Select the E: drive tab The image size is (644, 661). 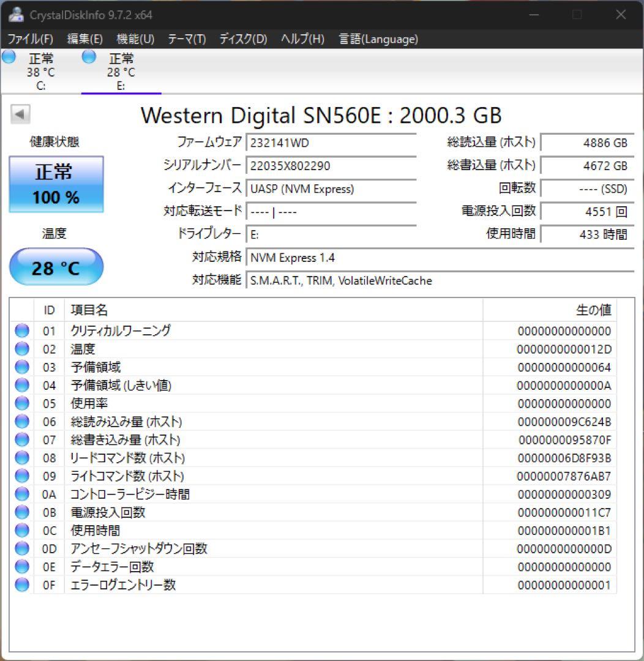(x=121, y=70)
